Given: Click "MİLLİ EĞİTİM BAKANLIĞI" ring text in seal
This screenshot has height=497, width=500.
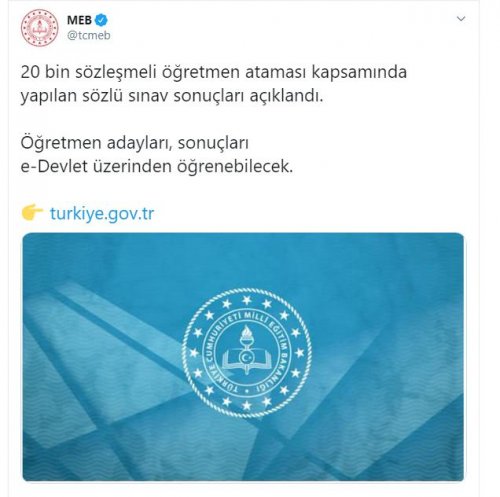Looking at the screenshot, I should [x=279, y=347].
